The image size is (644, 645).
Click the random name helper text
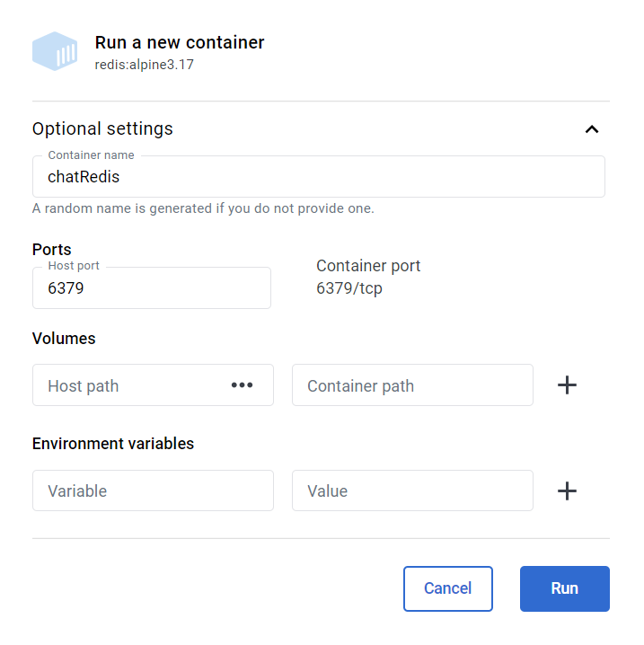point(203,208)
